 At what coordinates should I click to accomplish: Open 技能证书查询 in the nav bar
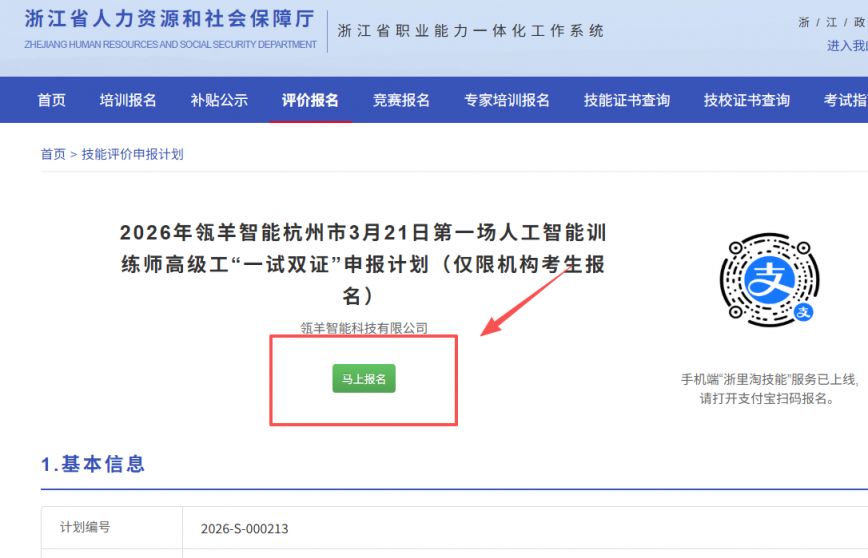(x=627, y=100)
